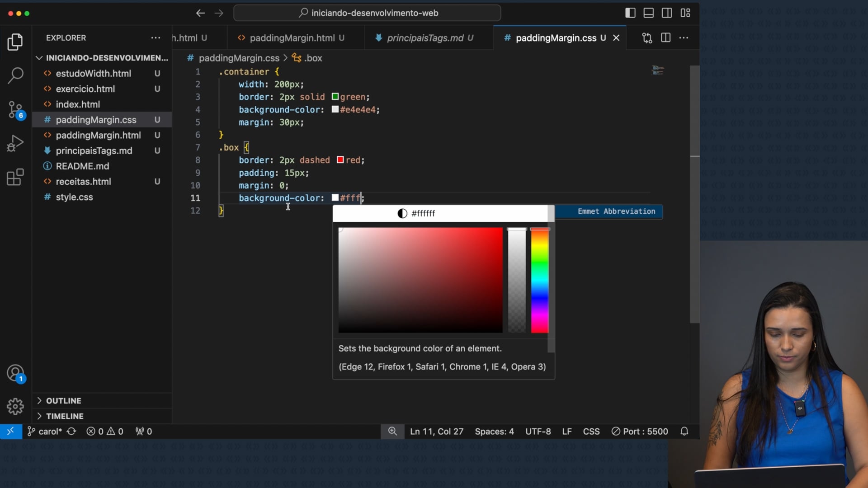
Task: Click the notifications bell in status bar
Action: [x=684, y=432]
